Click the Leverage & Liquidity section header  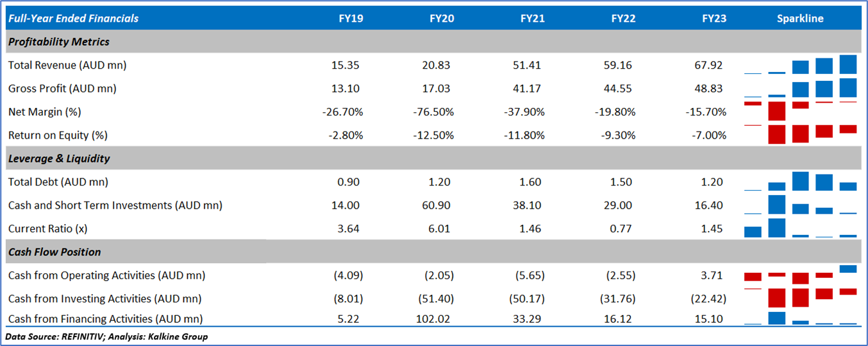(59, 159)
